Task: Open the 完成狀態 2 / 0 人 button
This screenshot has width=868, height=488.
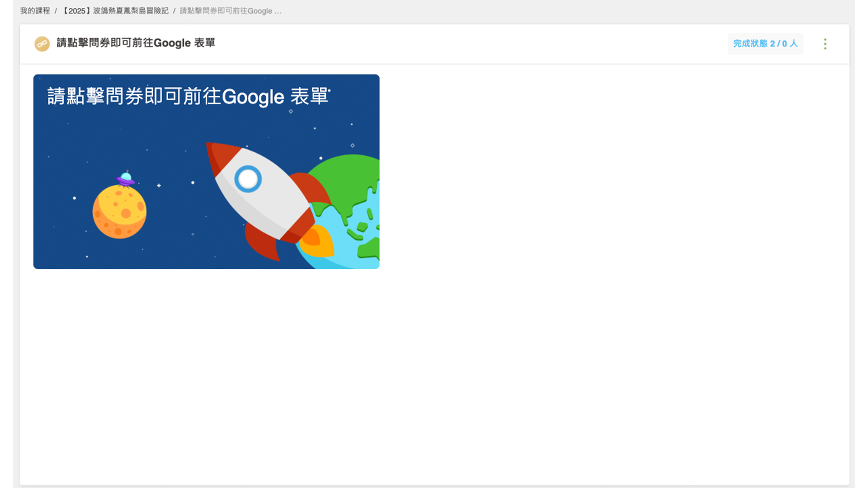Action: tap(765, 44)
